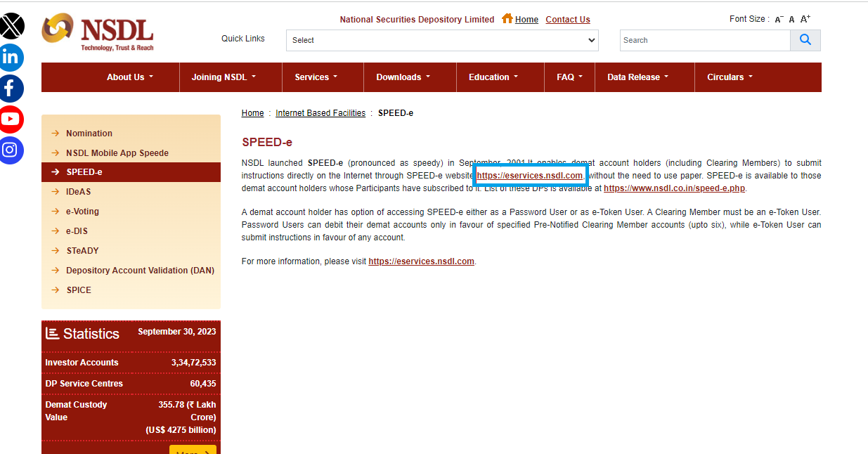Select IDeAS in the sidebar
This screenshot has width=868, height=454.
[x=78, y=192]
